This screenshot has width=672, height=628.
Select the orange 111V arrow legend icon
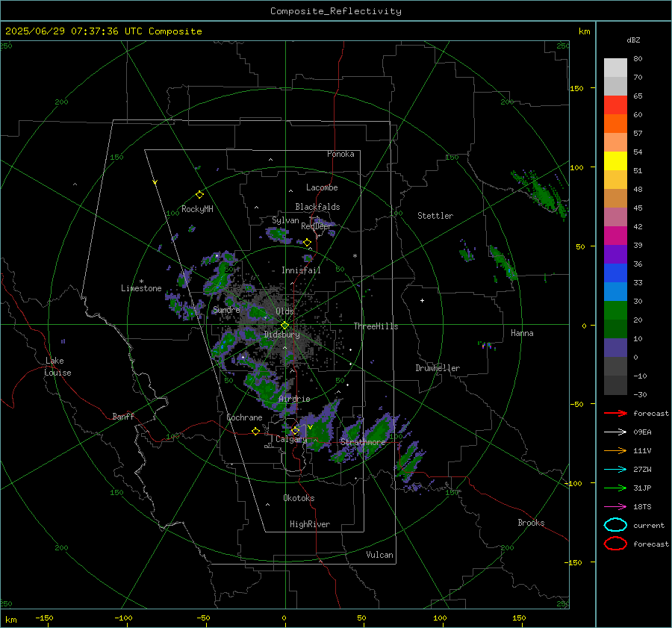click(x=615, y=450)
